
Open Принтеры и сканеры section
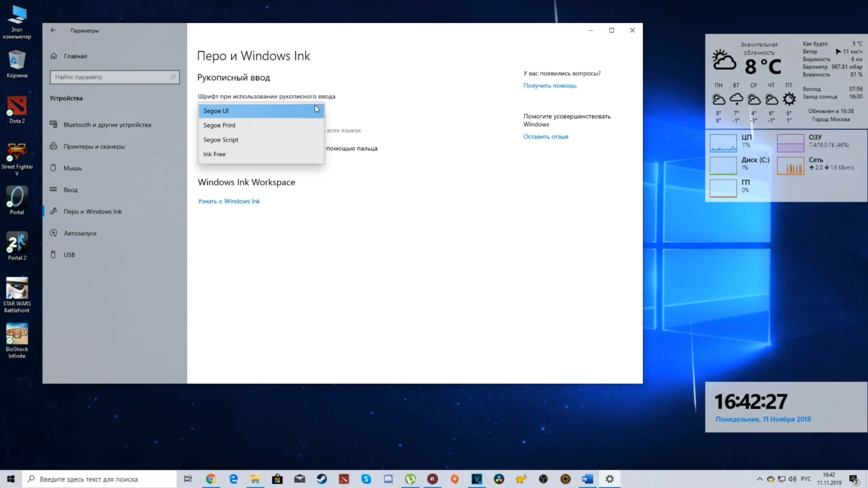(94, 146)
